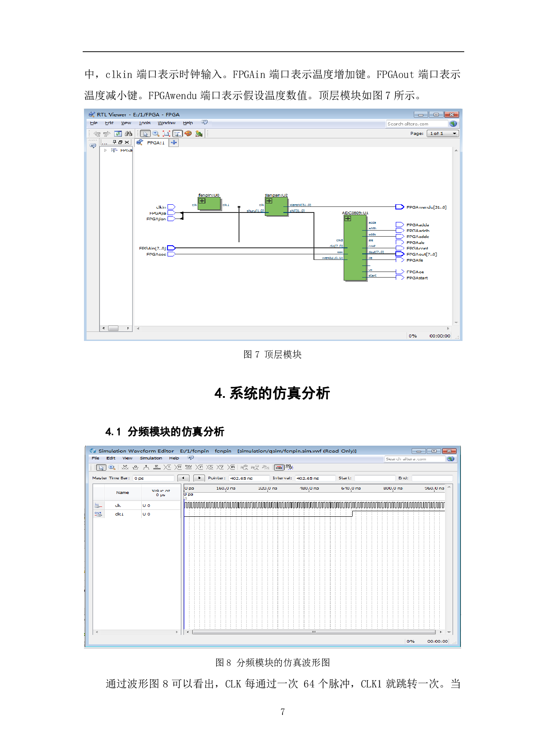Click the zoom magnifier tool in RTL Viewer

(x=156, y=134)
